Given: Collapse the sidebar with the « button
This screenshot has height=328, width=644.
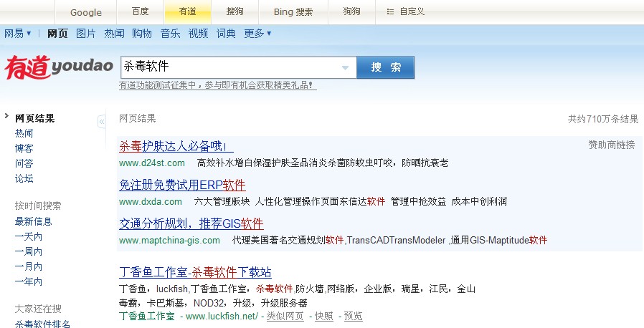Looking at the screenshot, I should pyautogui.click(x=101, y=121).
